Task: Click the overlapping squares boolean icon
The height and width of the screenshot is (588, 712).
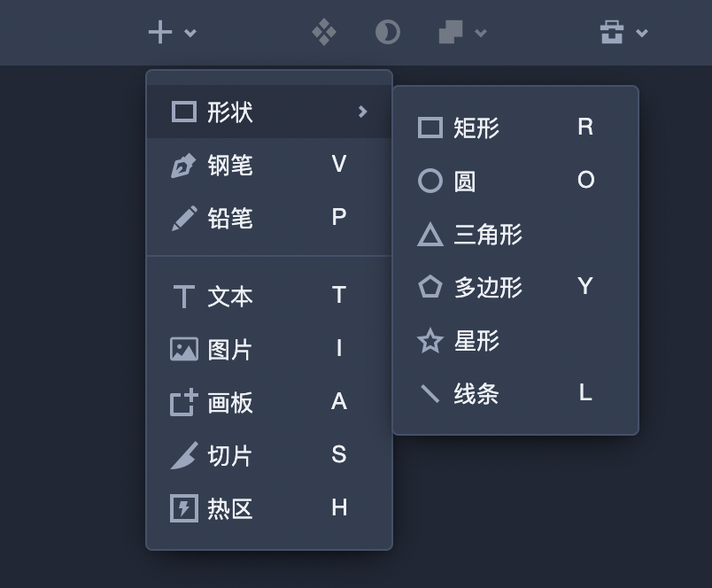Action: pos(451,32)
